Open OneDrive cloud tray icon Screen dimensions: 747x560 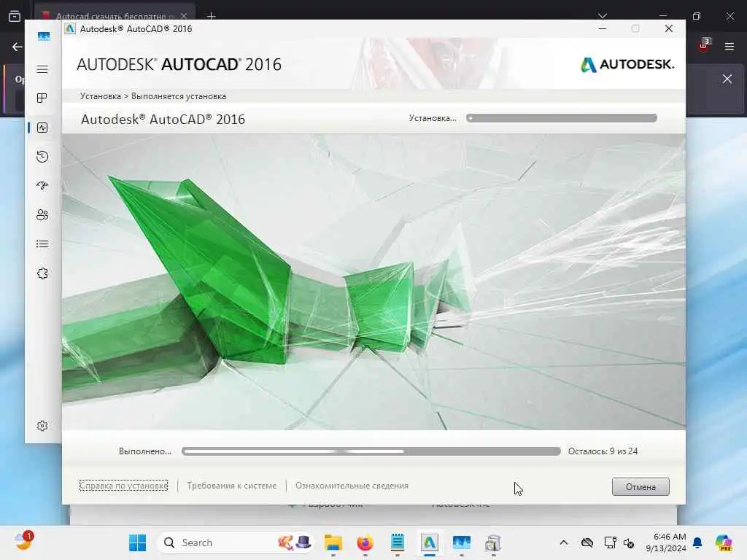pos(587,542)
